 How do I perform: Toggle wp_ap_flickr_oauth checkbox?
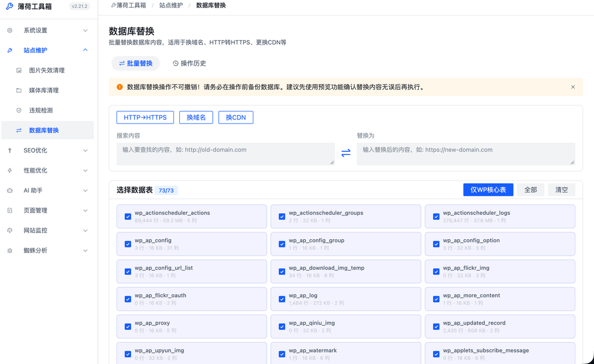128,299
